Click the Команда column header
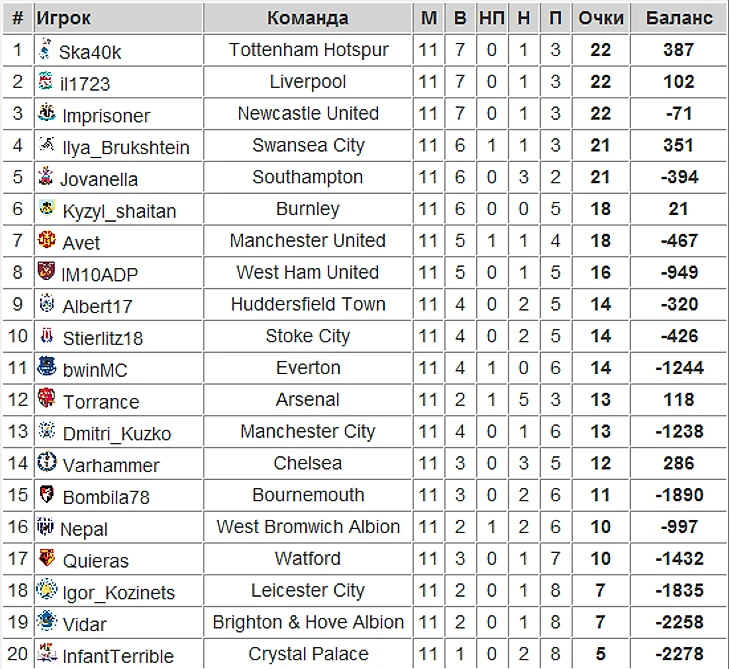The image size is (730, 669). (308, 18)
